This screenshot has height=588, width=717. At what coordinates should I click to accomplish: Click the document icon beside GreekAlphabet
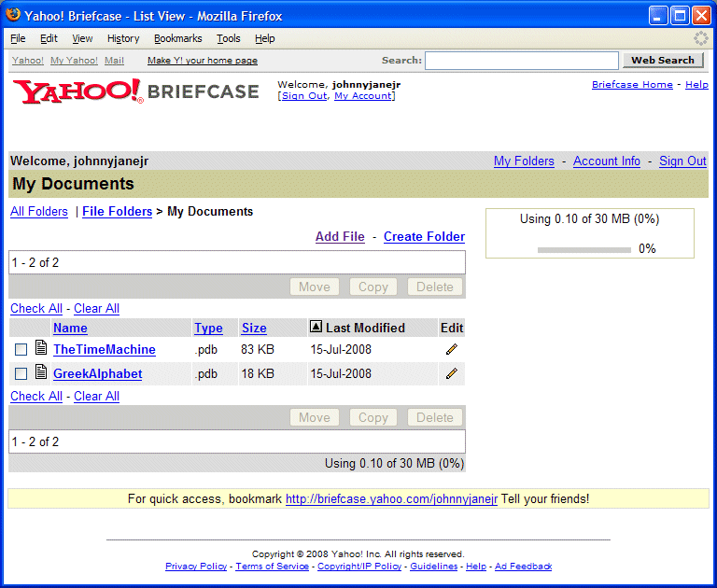(x=40, y=372)
